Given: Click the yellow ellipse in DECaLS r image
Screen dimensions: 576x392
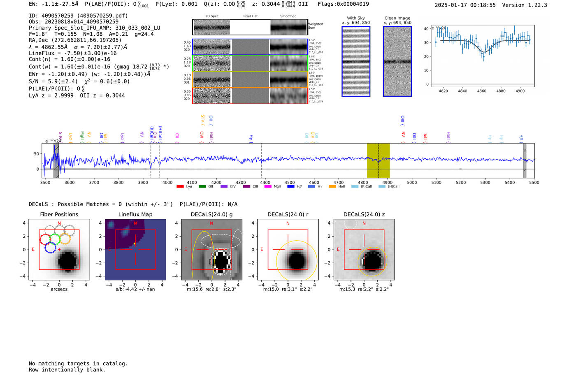Looking at the screenshot, I should click(297, 260).
